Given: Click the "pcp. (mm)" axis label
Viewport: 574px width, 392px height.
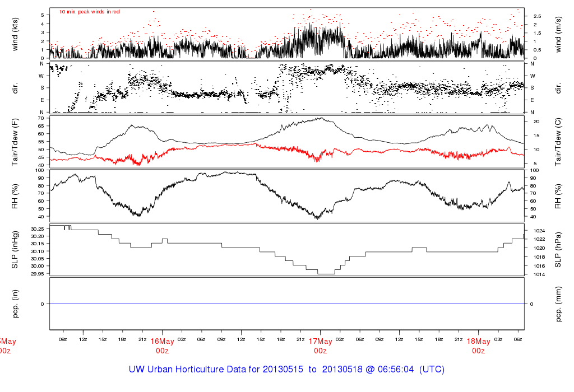Looking at the screenshot, I should [x=558, y=304].
